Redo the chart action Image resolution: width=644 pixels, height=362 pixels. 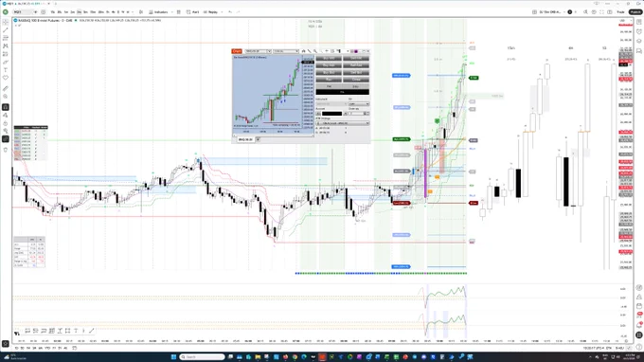[x=239, y=12]
